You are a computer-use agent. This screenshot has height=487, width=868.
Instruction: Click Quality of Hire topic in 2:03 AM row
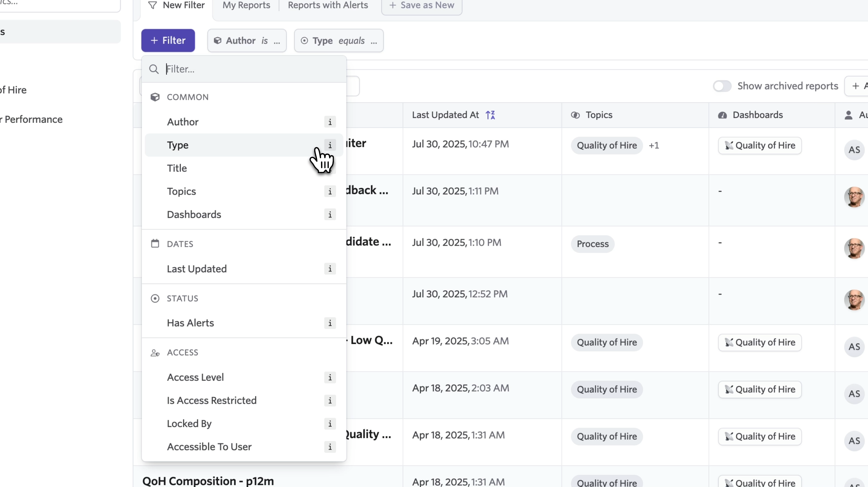click(607, 390)
